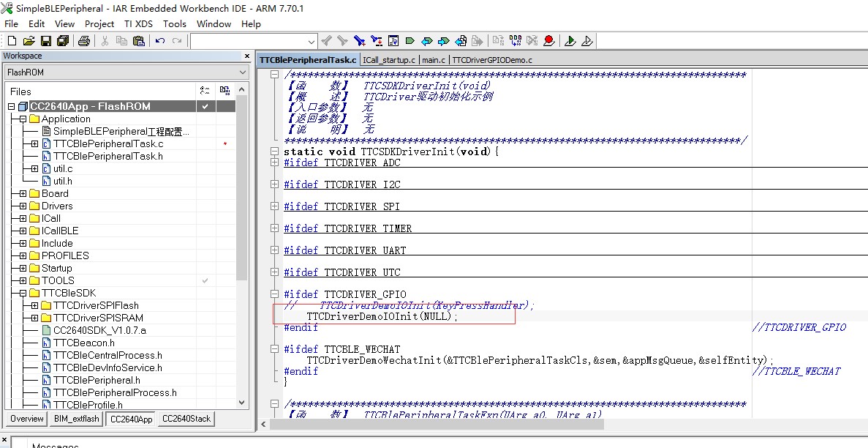Click the Make build toolbar icon

(516, 41)
